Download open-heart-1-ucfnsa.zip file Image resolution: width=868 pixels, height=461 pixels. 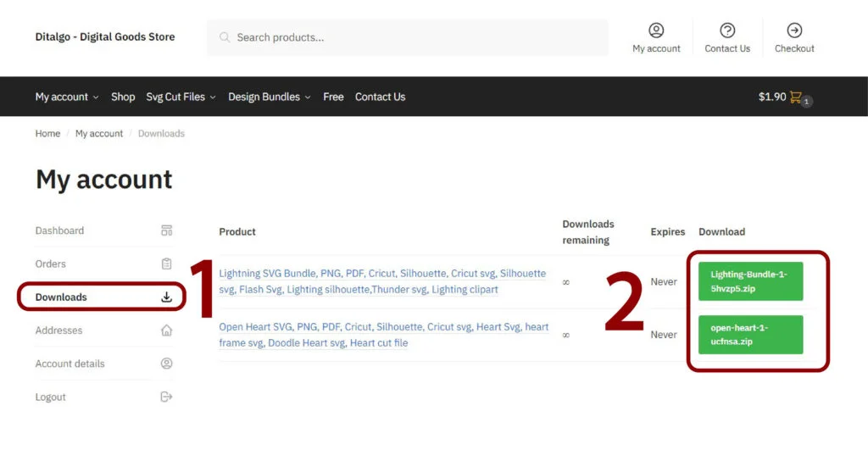(x=750, y=335)
